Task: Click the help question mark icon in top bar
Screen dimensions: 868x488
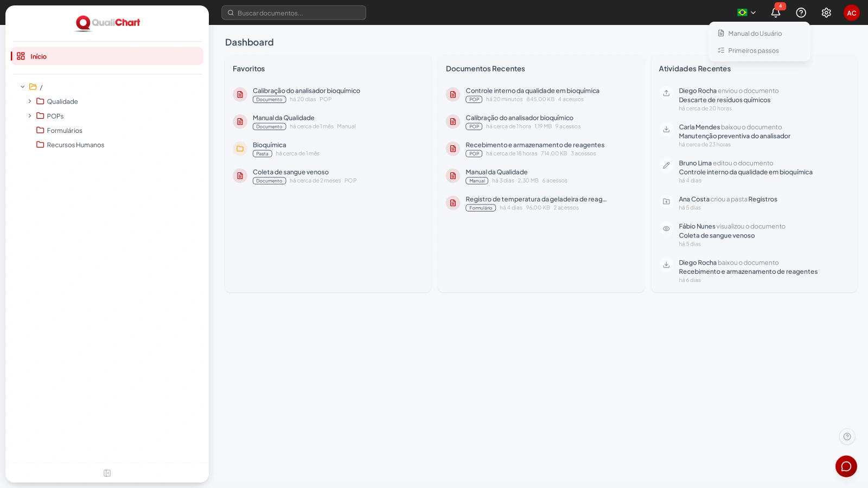Action: pyautogui.click(x=801, y=12)
